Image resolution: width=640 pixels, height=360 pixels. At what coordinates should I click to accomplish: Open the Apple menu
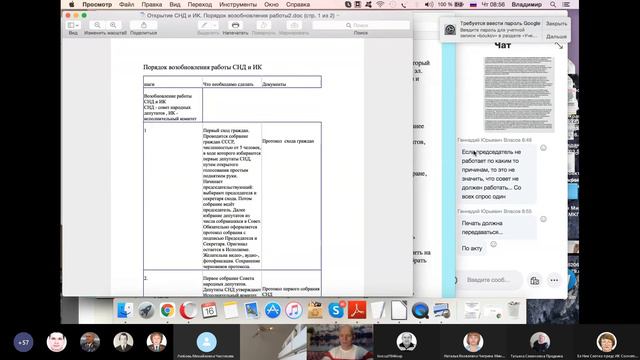click(x=71, y=4)
